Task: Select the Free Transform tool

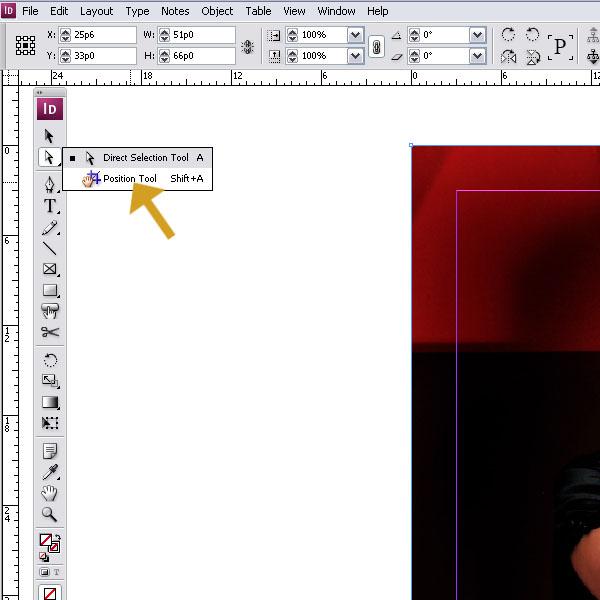Action: [x=49, y=423]
